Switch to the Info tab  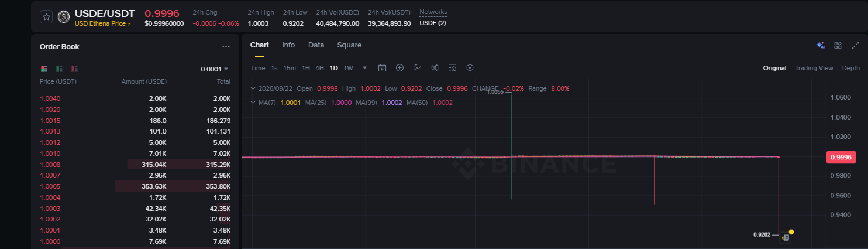pos(288,45)
